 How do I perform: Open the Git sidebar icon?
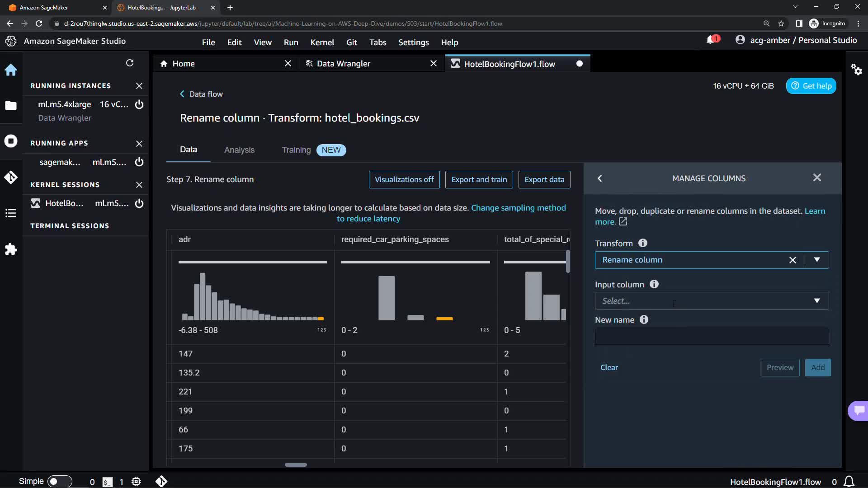tap(11, 177)
